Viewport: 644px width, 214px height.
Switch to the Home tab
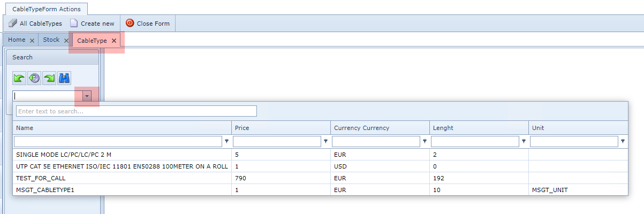(17, 40)
